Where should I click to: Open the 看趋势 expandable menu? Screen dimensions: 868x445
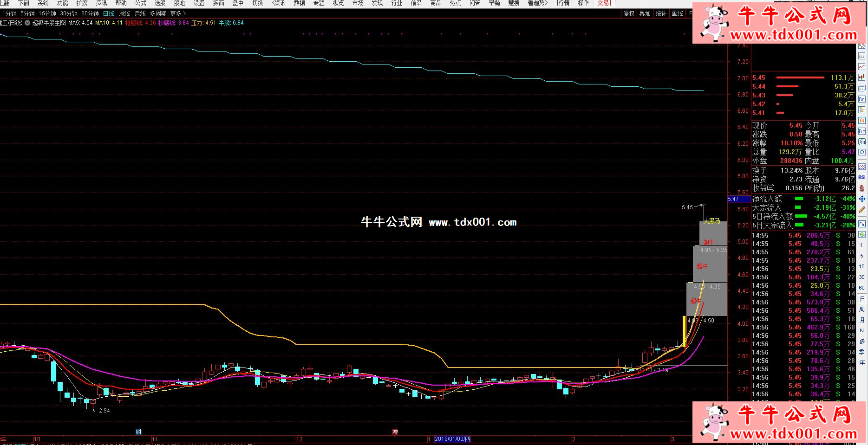537,3
